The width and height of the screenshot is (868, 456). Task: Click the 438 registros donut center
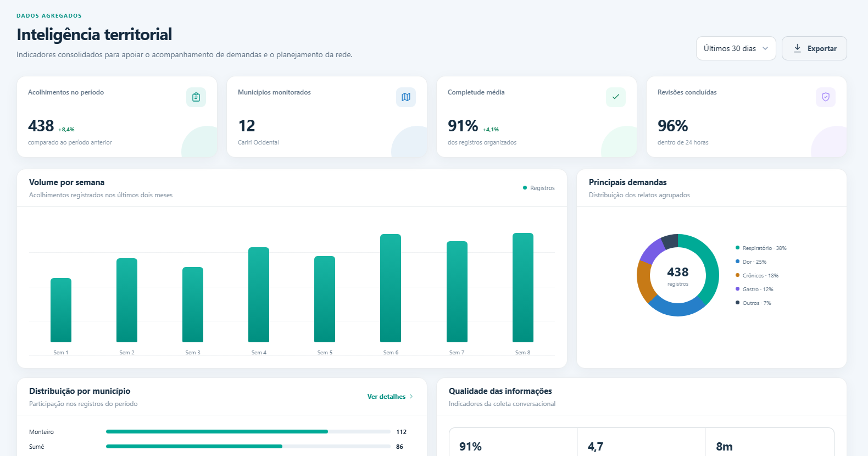(678, 275)
